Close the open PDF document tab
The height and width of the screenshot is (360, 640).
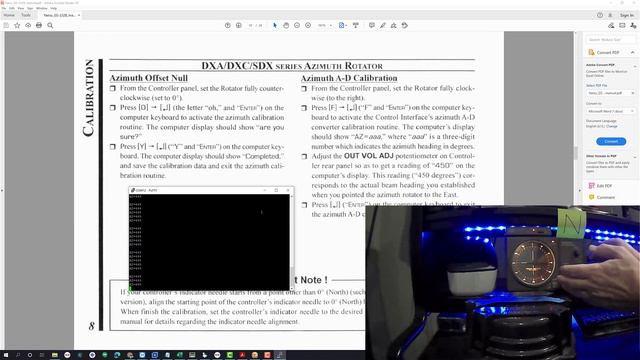pyautogui.click(x=79, y=15)
